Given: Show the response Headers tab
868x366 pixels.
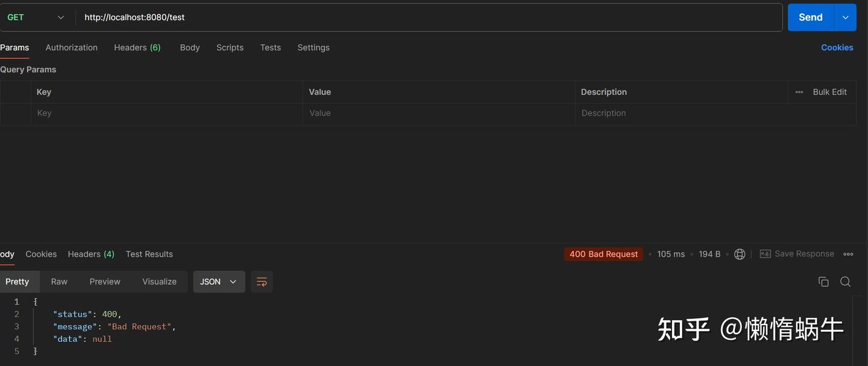Looking at the screenshot, I should click(91, 254).
